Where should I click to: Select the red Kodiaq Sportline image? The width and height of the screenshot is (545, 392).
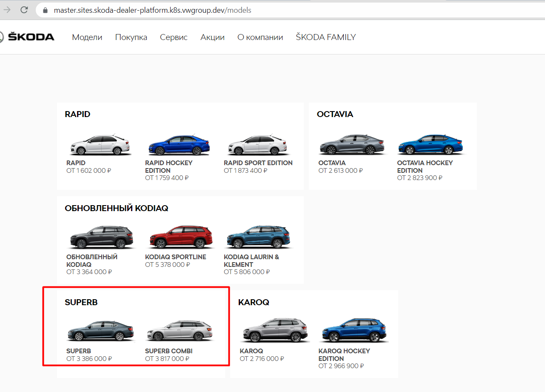click(x=180, y=237)
